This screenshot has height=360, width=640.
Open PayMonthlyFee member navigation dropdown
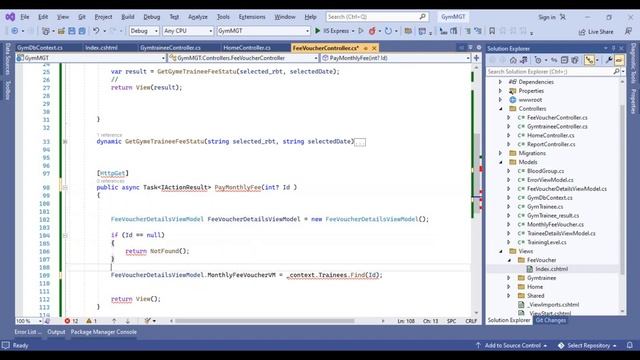click(x=396, y=58)
